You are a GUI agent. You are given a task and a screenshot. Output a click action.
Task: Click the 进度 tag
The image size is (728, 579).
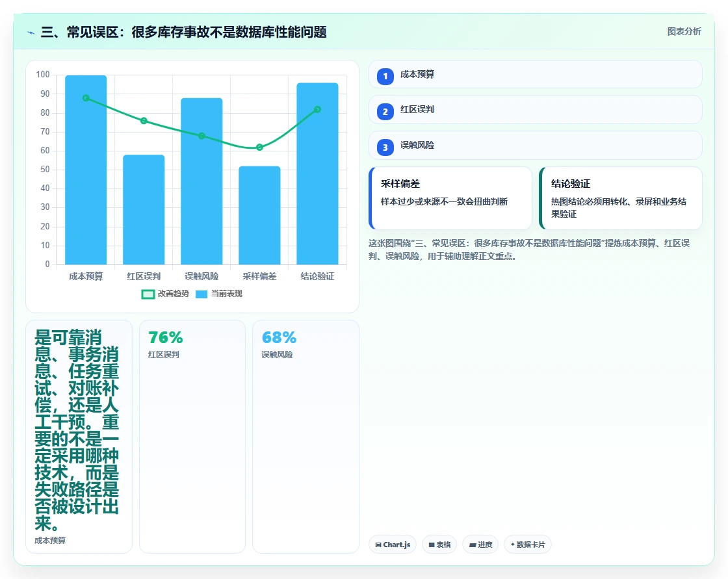click(x=480, y=545)
